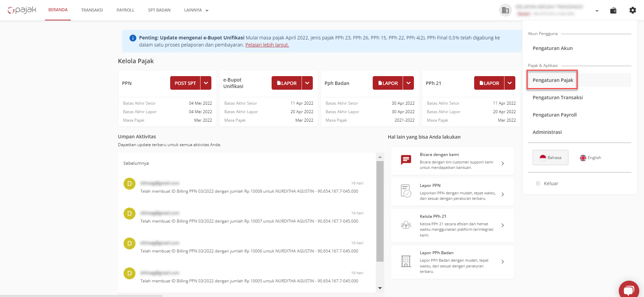Expand the LAINNYA dropdown menu
Screen dimensions: 644x297
pyautogui.click(x=196, y=10)
